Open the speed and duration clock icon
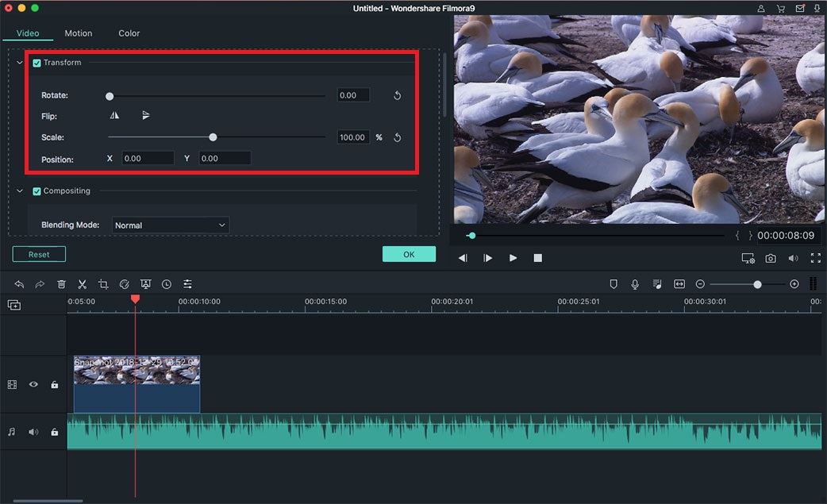The image size is (827, 504). pos(167,284)
